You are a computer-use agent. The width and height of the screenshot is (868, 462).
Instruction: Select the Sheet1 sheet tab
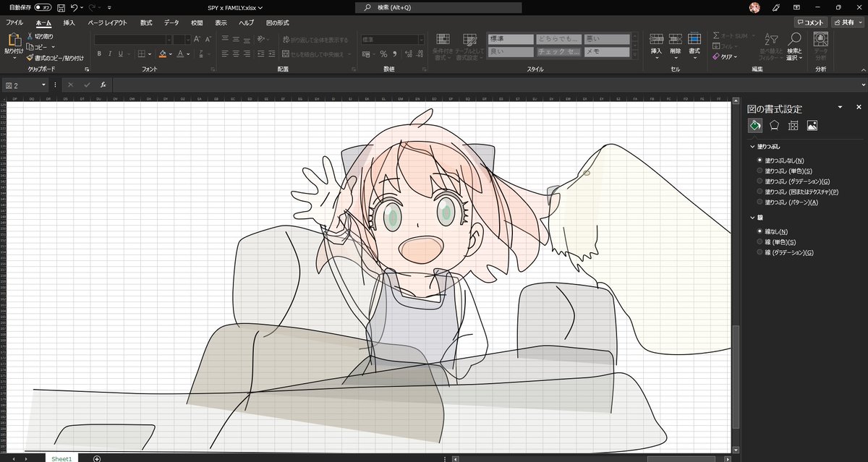(x=61, y=458)
